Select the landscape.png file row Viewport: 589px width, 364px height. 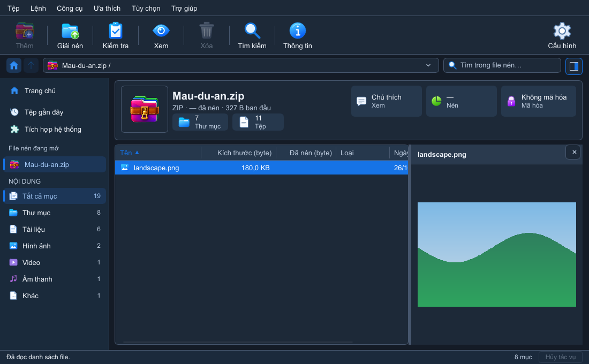tap(261, 168)
